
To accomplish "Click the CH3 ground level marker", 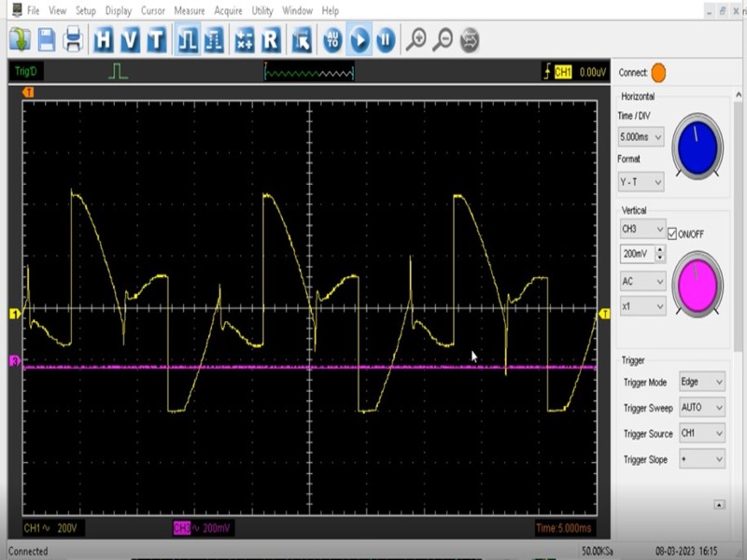I will point(15,361).
